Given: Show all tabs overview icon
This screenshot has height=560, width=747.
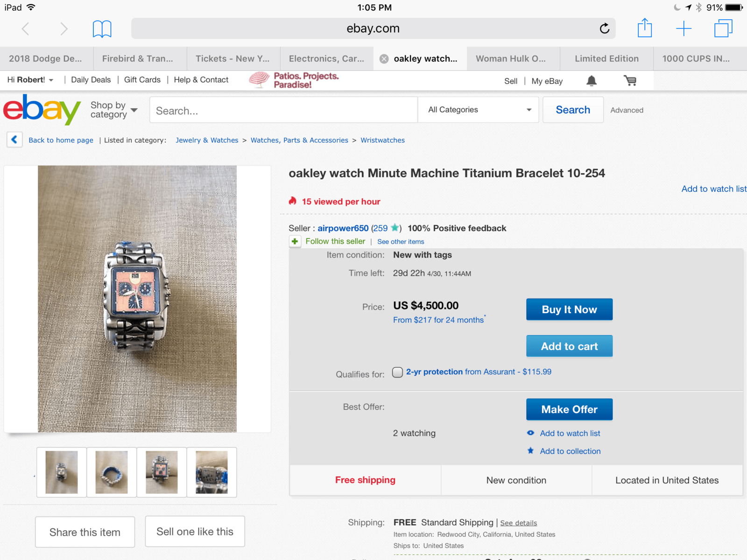Looking at the screenshot, I should pos(723,28).
